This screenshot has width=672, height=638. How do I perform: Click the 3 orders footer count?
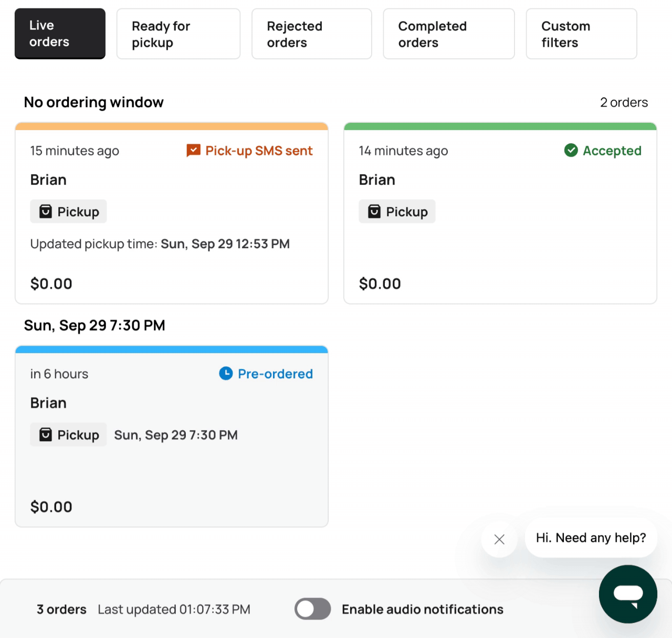(x=61, y=609)
